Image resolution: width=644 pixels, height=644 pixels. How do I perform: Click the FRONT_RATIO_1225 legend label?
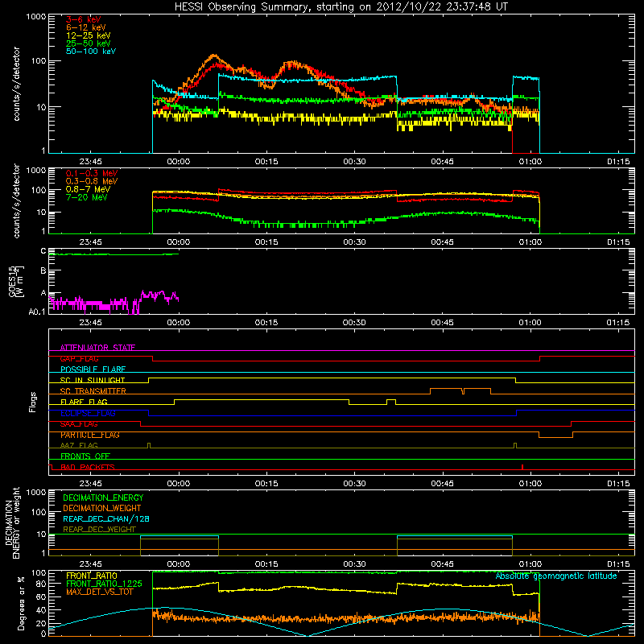click(104, 584)
